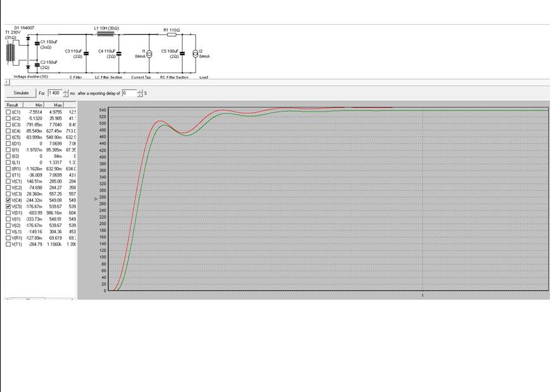Click the V(D1) min value -603.99
Viewport: 555px width, 392px height.
(35, 213)
